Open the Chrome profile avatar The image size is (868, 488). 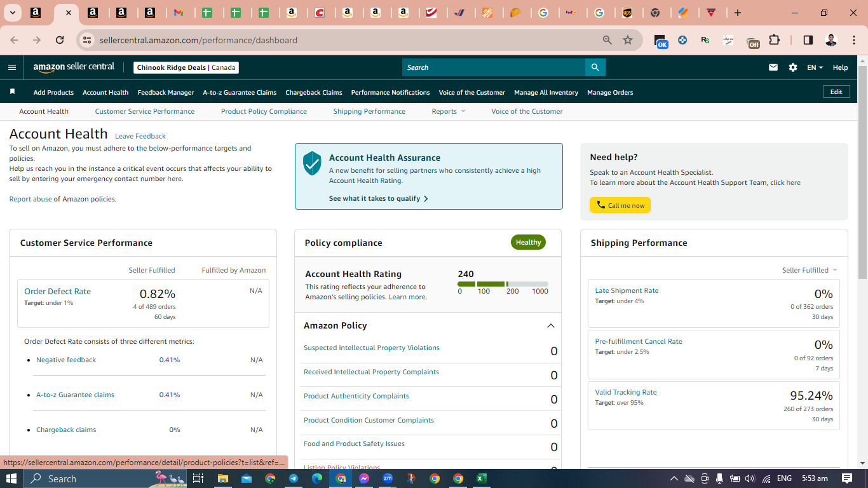click(831, 40)
